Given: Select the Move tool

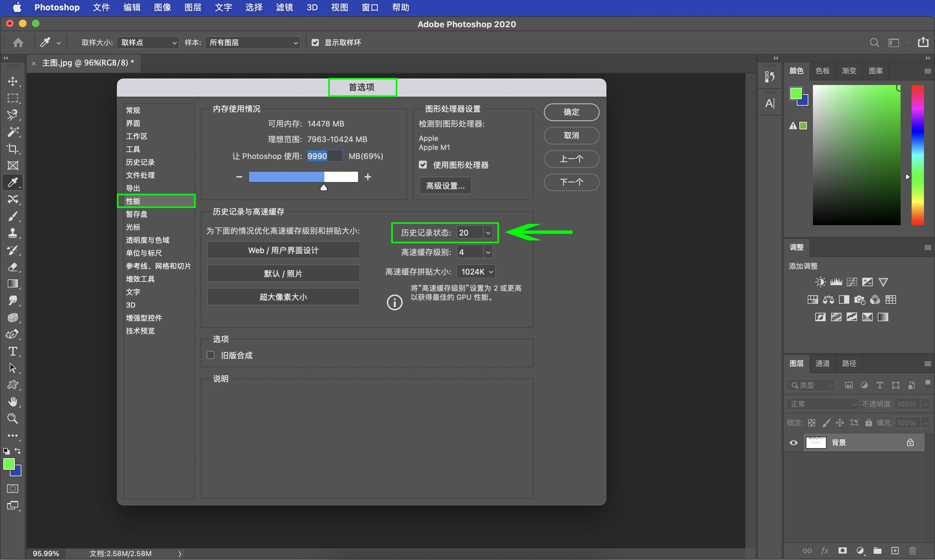Looking at the screenshot, I should pos(13,81).
